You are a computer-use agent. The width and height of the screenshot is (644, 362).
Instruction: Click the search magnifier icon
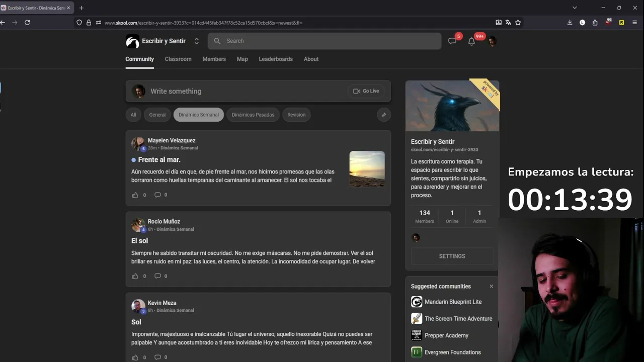tap(217, 41)
